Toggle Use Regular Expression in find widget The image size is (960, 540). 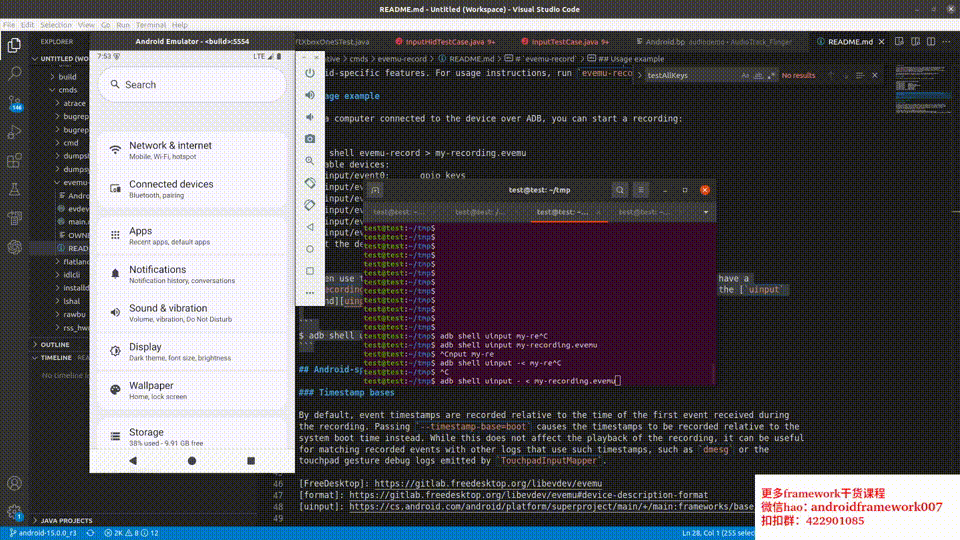tap(770, 75)
